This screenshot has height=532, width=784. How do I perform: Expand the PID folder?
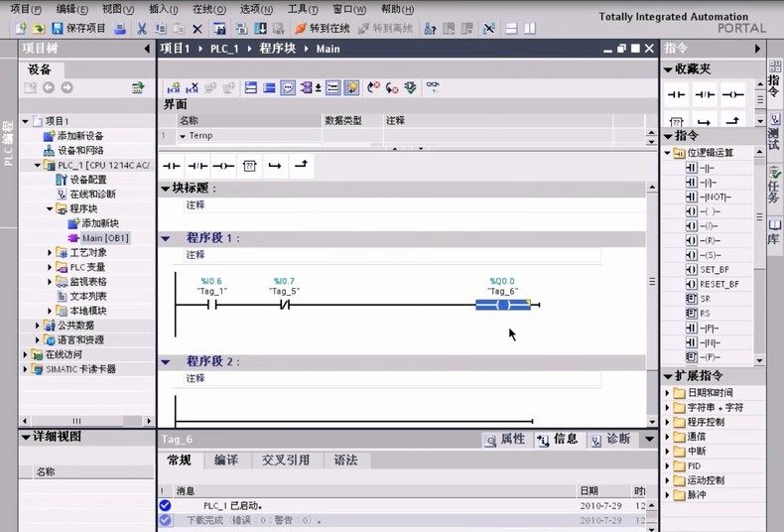point(667,466)
